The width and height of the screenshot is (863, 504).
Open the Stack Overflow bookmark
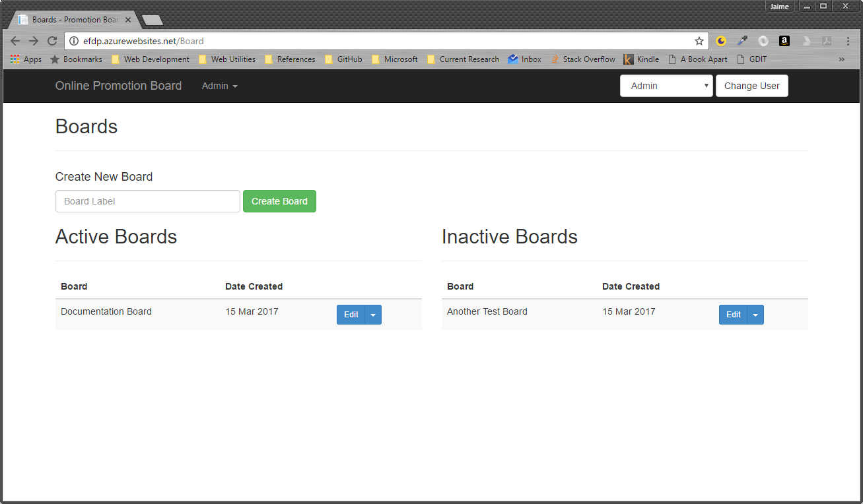pyautogui.click(x=583, y=59)
